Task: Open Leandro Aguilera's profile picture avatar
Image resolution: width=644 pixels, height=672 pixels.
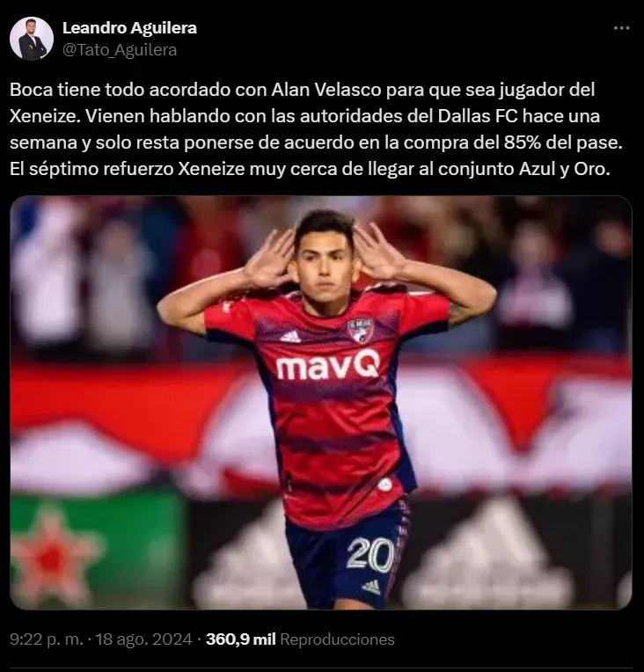Action: pyautogui.click(x=32, y=38)
